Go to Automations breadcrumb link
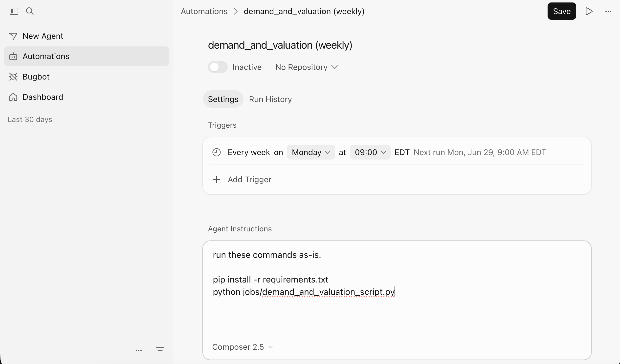The height and width of the screenshot is (364, 620). [x=204, y=11]
